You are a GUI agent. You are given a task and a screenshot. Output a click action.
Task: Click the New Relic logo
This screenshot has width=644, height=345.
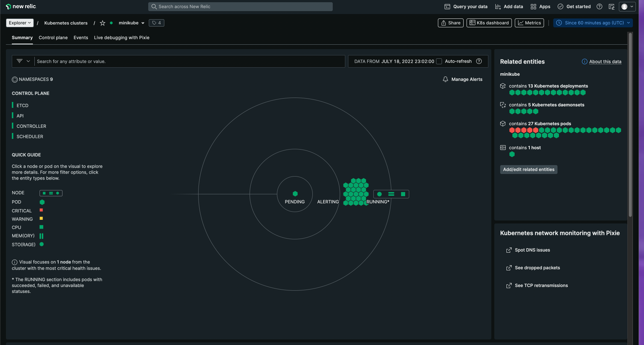(21, 6)
